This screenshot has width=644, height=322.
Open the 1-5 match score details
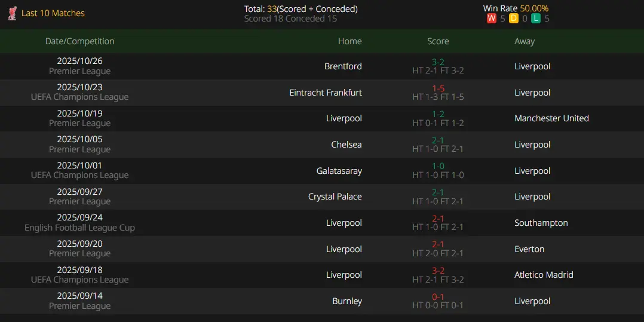438,88
